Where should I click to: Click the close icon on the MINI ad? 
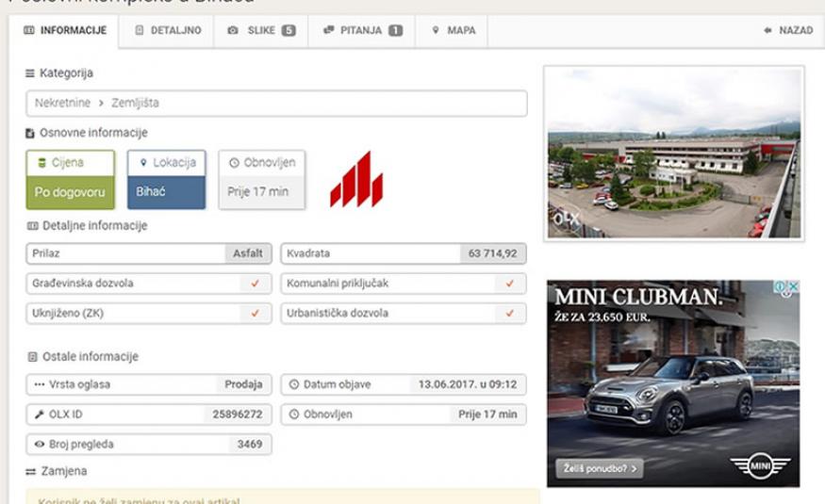(x=794, y=288)
